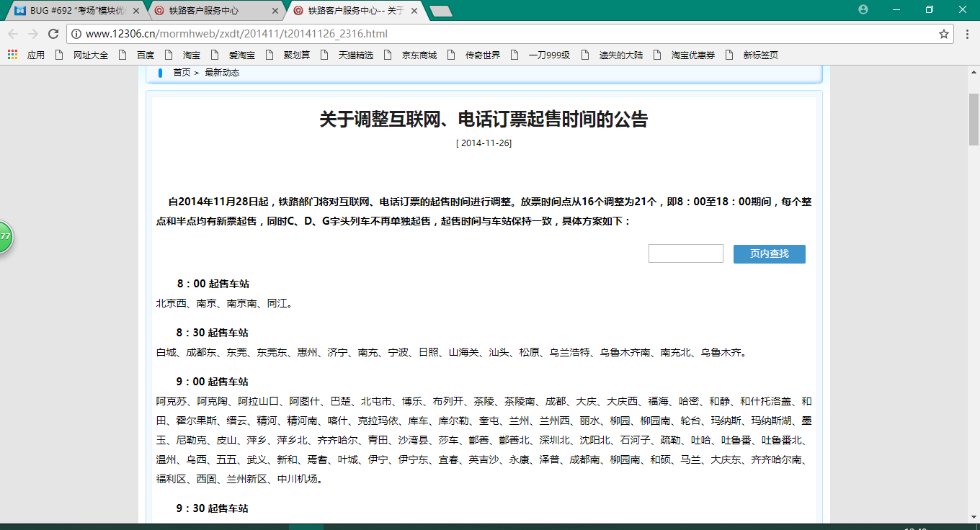The image size is (980, 530).
Task: Click the in-page search text box
Action: (x=685, y=253)
